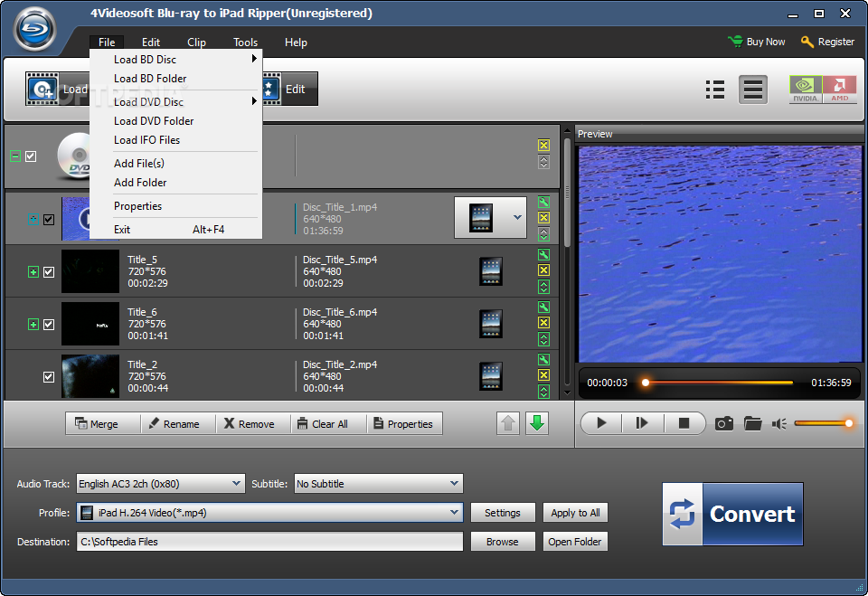The image size is (868, 596).
Task: Click the wrench icon for Disc_Title_5.mp4
Action: coord(543,255)
